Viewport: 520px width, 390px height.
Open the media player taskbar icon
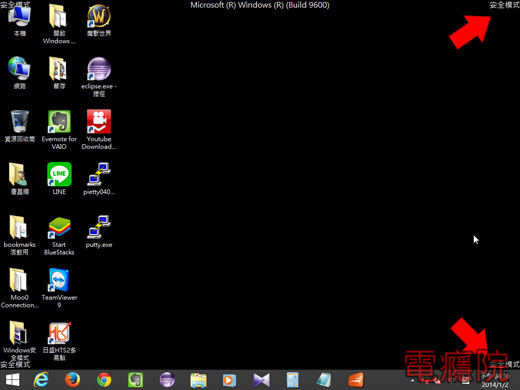pyautogui.click(x=229, y=380)
